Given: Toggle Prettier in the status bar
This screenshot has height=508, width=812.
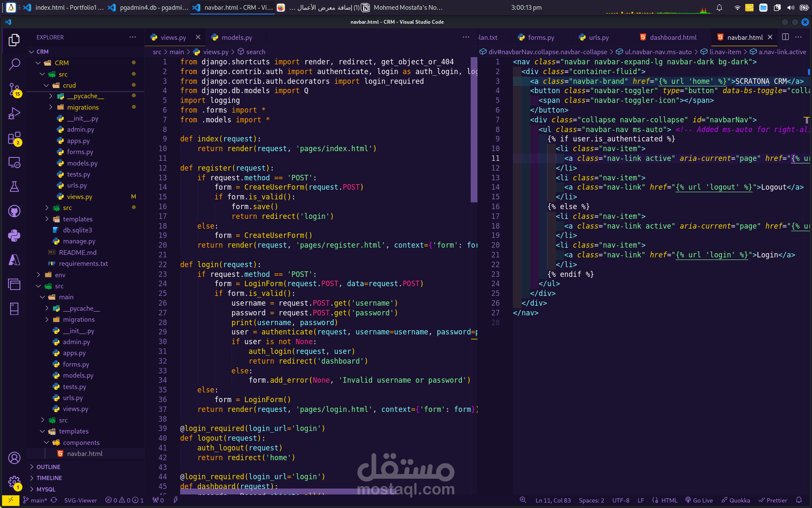Looking at the screenshot, I should 773,500.
